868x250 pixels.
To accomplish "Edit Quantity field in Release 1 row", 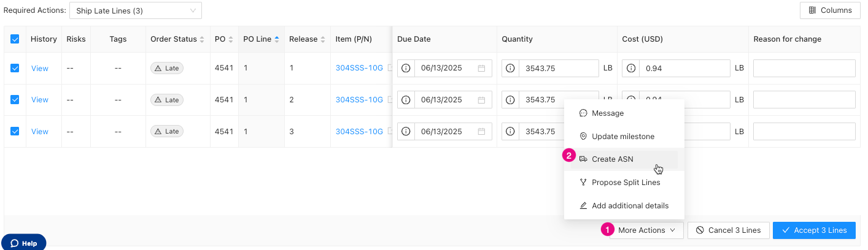I will tap(559, 69).
